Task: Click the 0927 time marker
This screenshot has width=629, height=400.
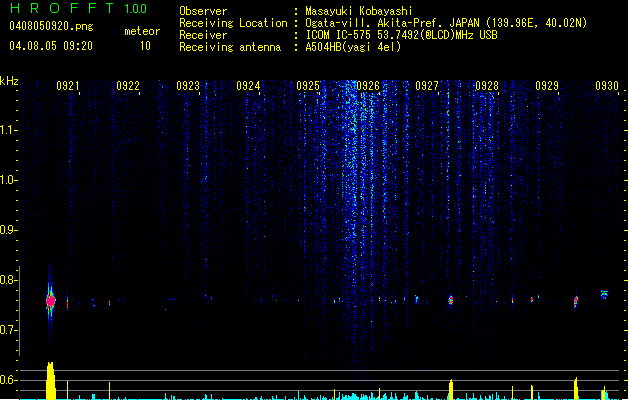Action: pyautogui.click(x=427, y=86)
